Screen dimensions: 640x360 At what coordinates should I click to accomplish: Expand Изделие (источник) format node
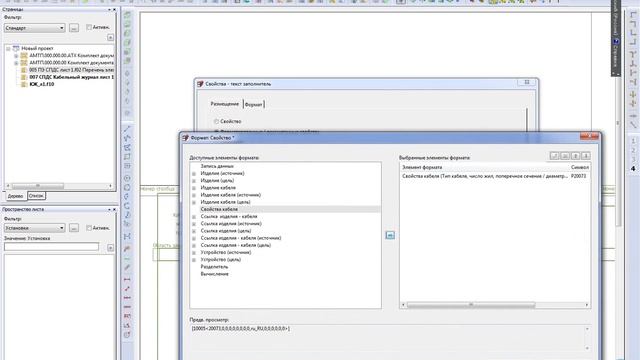tap(194, 173)
